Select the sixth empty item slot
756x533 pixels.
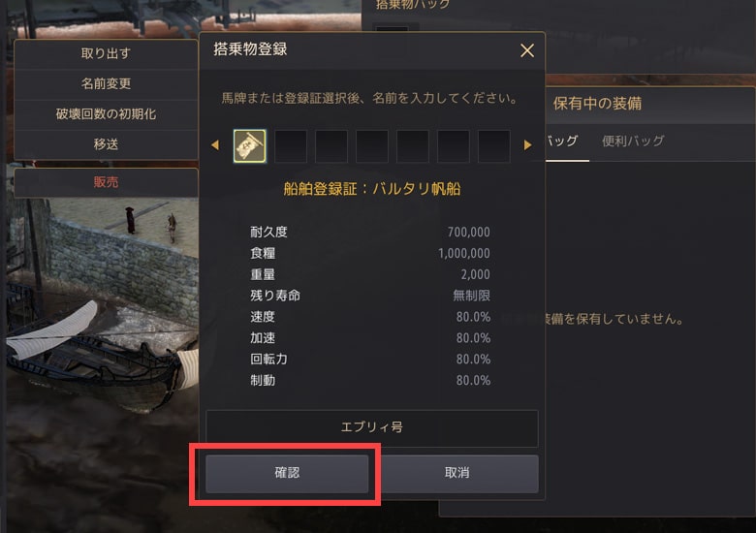pos(494,145)
